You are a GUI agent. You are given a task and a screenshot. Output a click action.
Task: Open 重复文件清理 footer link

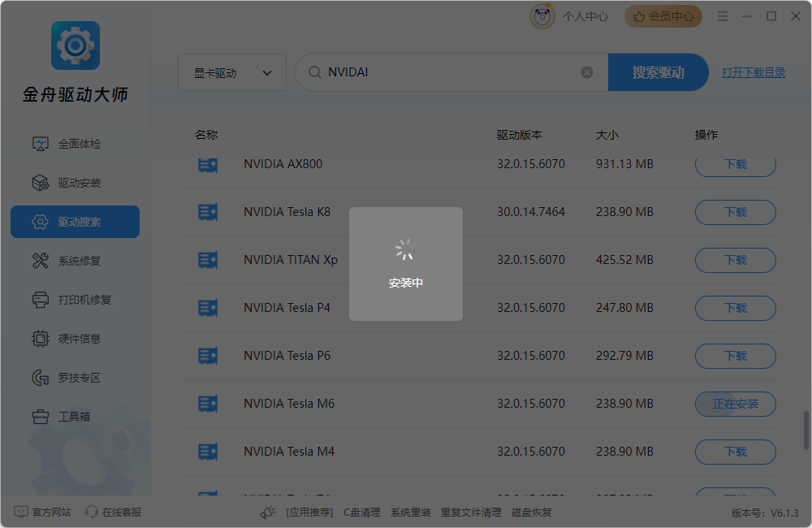[x=471, y=513]
